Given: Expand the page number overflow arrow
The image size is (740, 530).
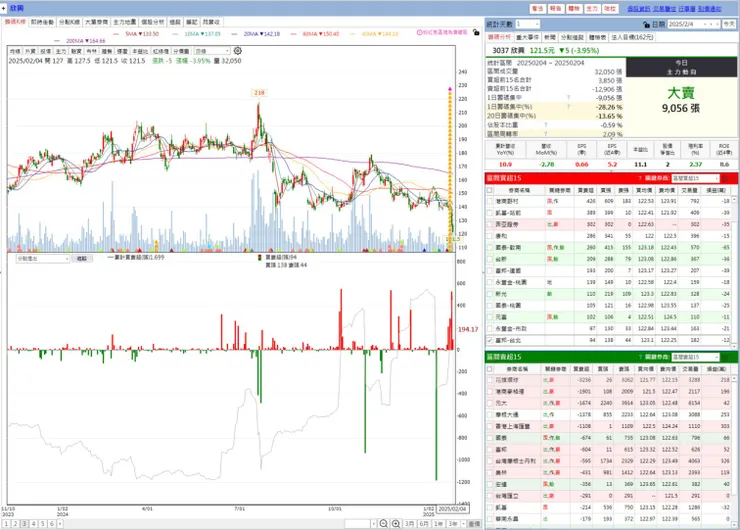Looking at the screenshot, I should point(60,524).
